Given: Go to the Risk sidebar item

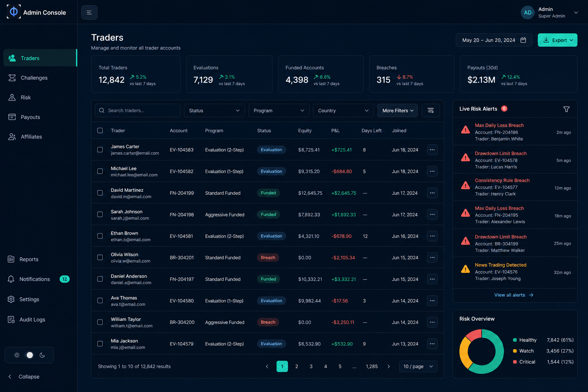Looking at the screenshot, I should click(x=40, y=98).
